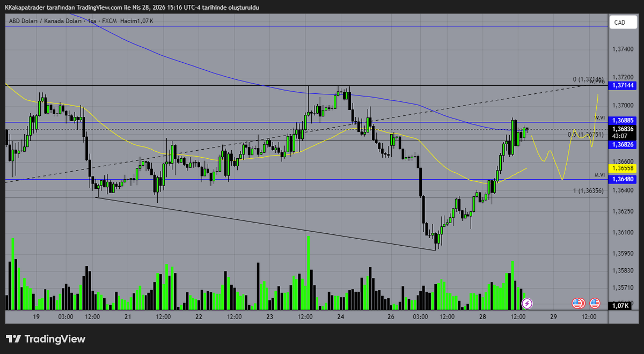
Task: Click the 1,36400 price axis value
Action: pyautogui.click(x=623, y=190)
